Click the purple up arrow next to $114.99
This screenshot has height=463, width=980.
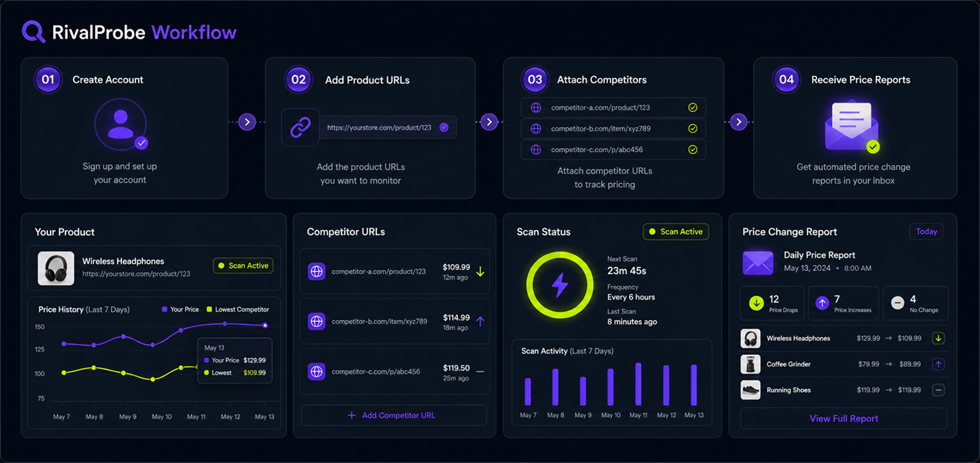pos(480,321)
